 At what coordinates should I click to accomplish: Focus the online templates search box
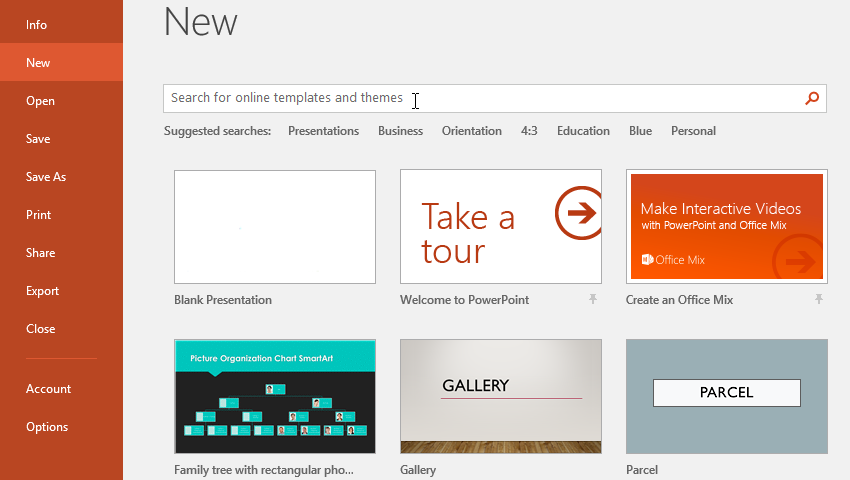(480, 98)
